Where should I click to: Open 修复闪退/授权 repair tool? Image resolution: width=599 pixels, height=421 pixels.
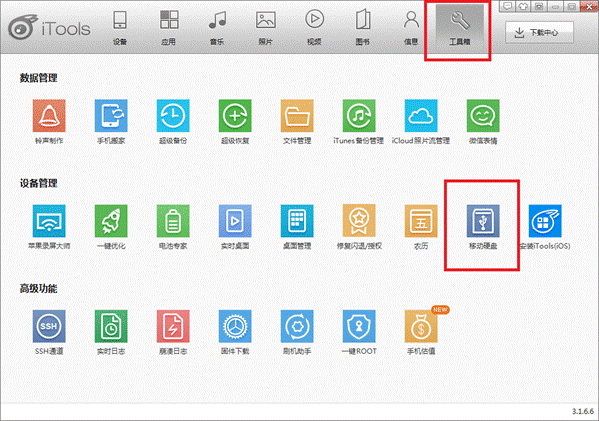click(x=359, y=221)
